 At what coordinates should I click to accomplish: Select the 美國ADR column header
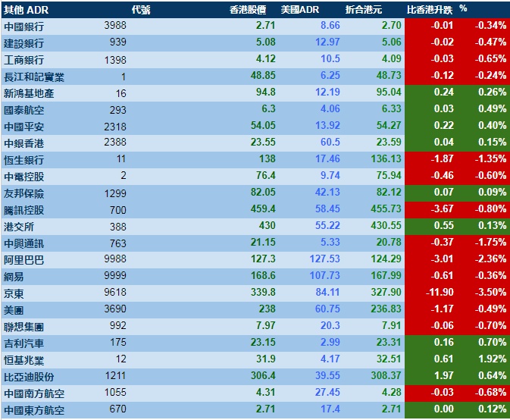click(300, 10)
